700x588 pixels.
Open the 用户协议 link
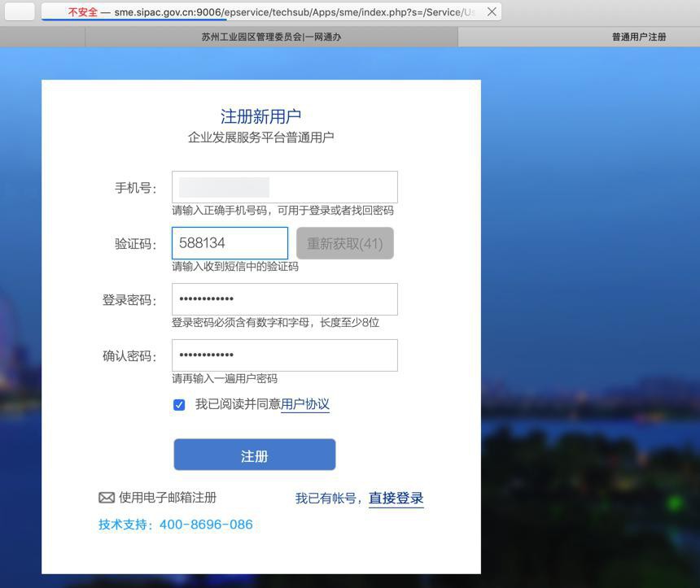click(305, 404)
